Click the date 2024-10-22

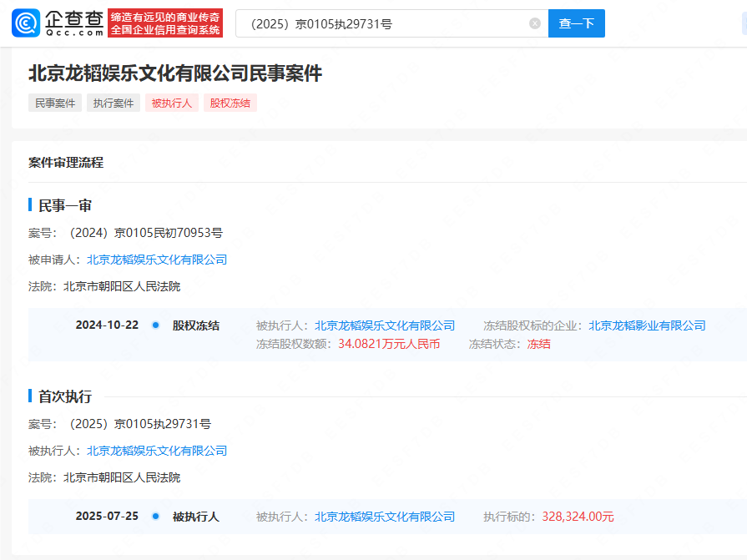pos(107,325)
